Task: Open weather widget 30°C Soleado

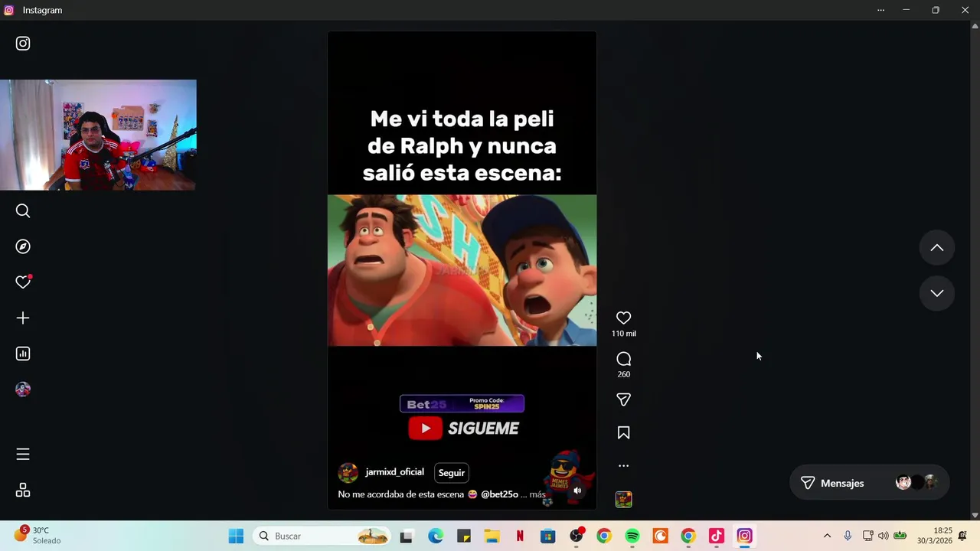Action: click(38, 535)
